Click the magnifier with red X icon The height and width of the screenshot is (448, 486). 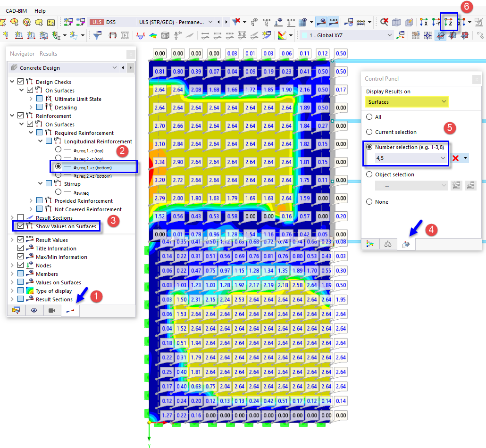click(x=385, y=22)
